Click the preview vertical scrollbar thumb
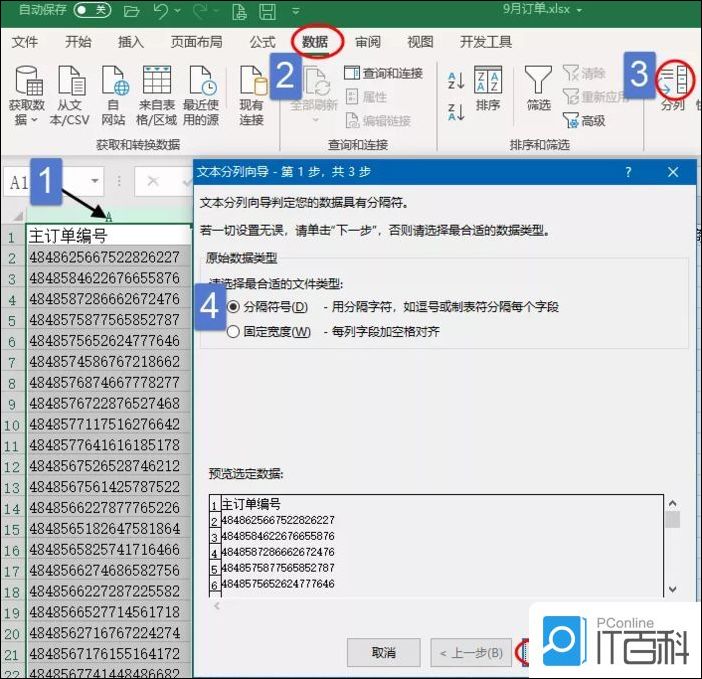 tap(673, 520)
